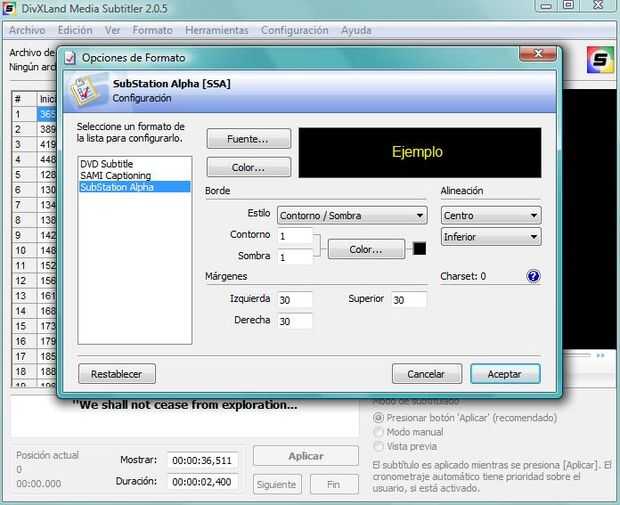Select SubStation Alpha in the format list
Viewport: 620px width, 505px height.
tap(135, 187)
